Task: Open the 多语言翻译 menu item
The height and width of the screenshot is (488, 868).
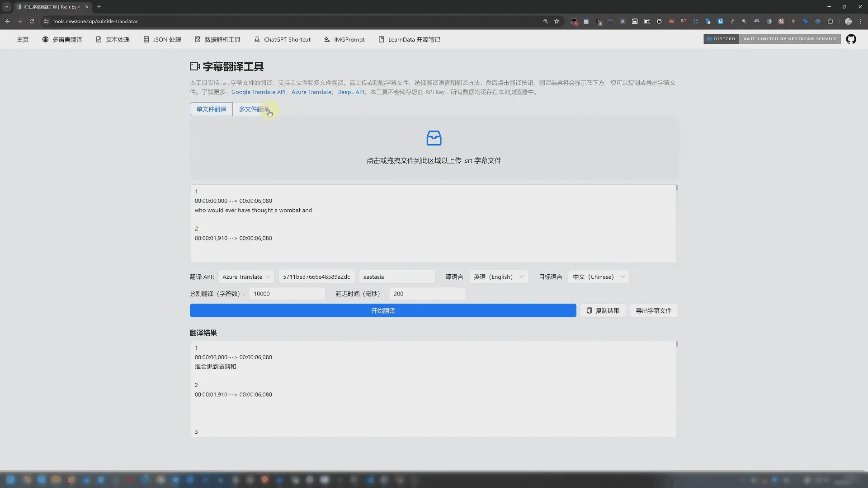Action: [x=62, y=39]
